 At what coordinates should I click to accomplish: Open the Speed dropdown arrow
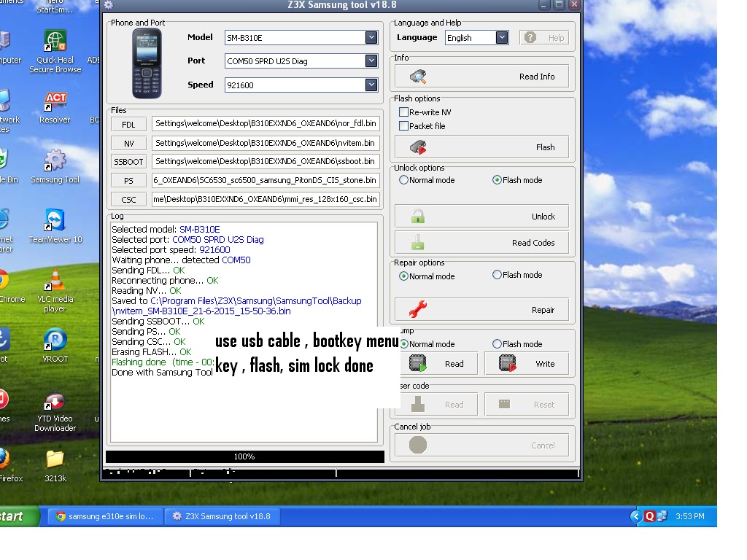(371, 85)
